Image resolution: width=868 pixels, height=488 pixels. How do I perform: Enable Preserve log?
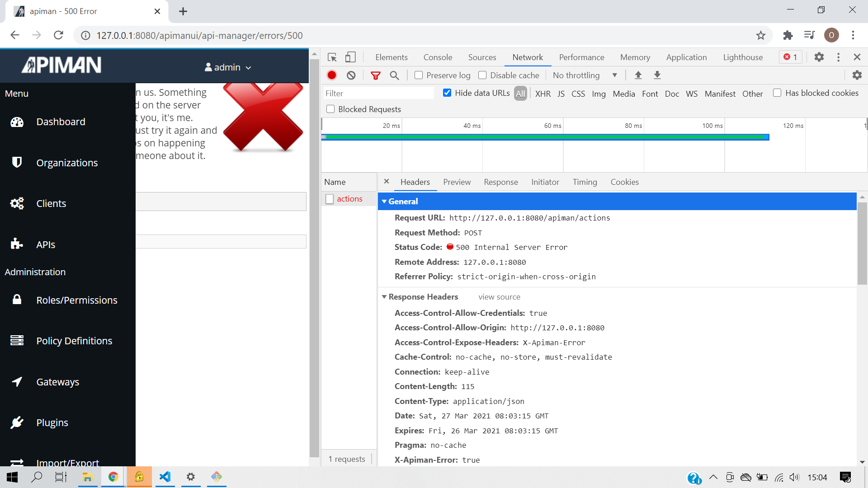coord(418,75)
